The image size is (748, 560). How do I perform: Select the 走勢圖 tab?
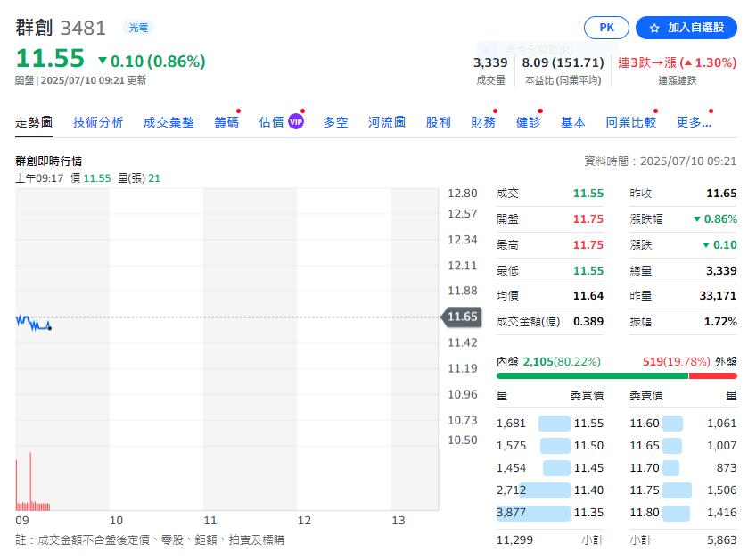click(x=34, y=122)
